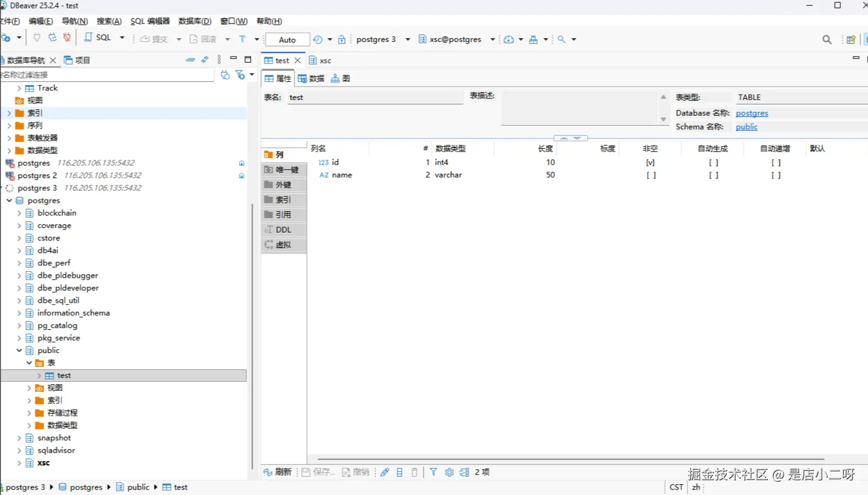Open the 编辑(E) menu

pyautogui.click(x=41, y=21)
